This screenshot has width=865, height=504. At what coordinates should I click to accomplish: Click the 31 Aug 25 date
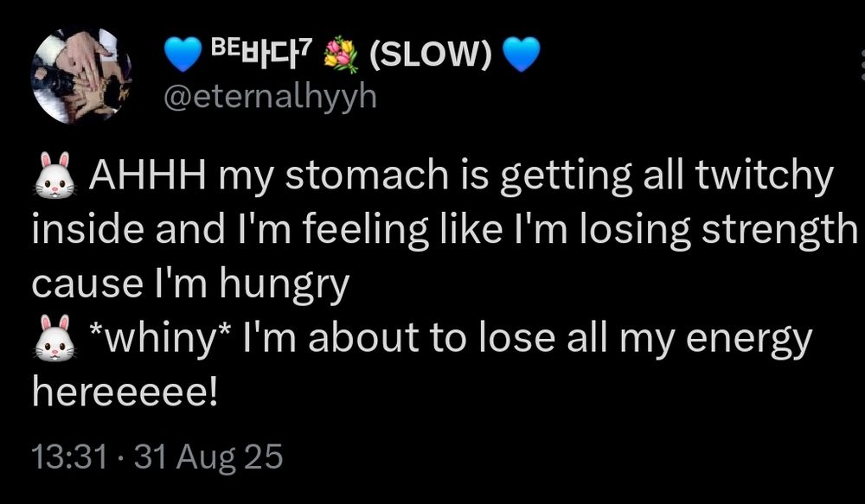coord(208,458)
